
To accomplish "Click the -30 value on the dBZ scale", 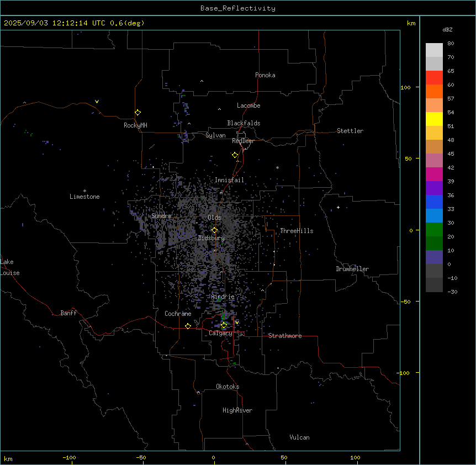I will point(452,292).
